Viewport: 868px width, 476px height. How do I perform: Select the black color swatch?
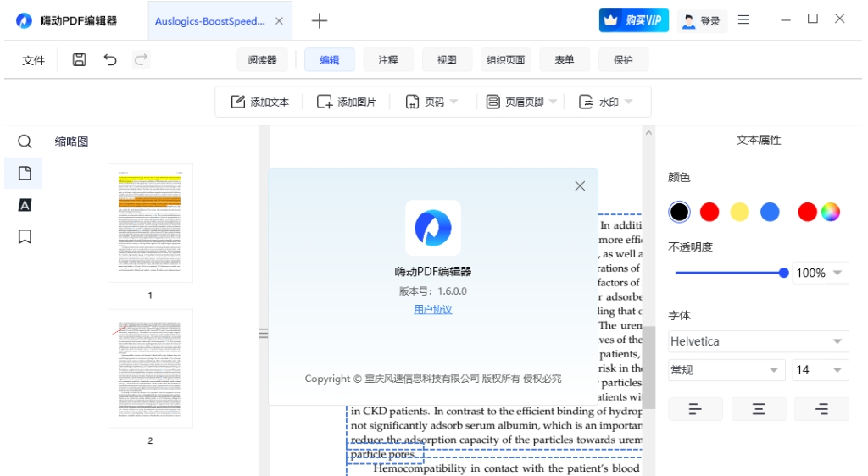[x=679, y=212]
